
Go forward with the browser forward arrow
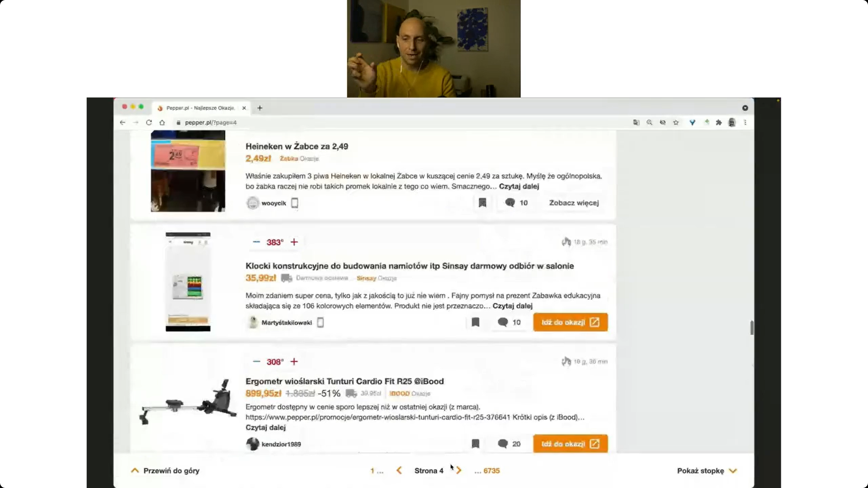(x=136, y=122)
